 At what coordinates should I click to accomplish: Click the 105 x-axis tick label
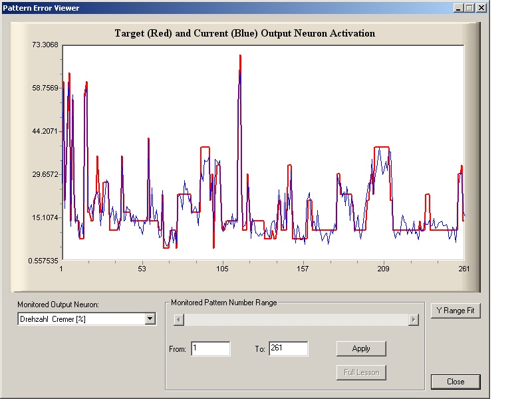(x=222, y=269)
